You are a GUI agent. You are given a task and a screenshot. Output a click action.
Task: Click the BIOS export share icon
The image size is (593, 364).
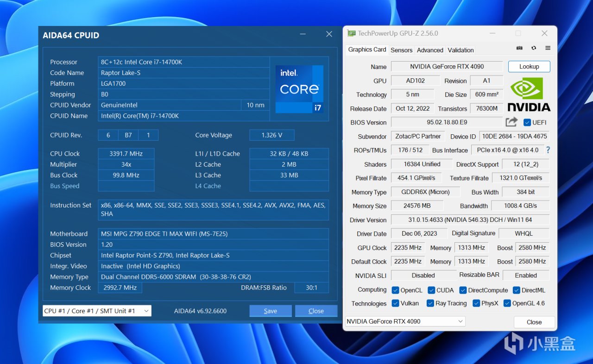coord(511,122)
